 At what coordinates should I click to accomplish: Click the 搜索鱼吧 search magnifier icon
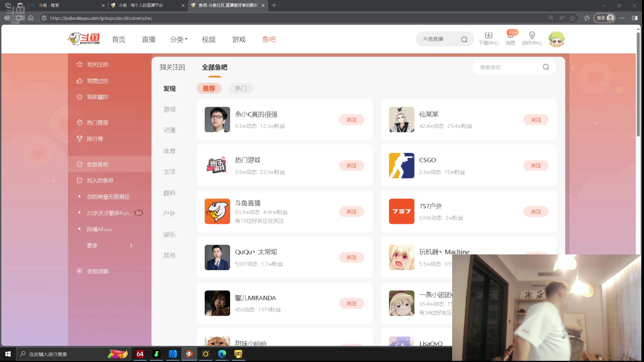coord(546,67)
